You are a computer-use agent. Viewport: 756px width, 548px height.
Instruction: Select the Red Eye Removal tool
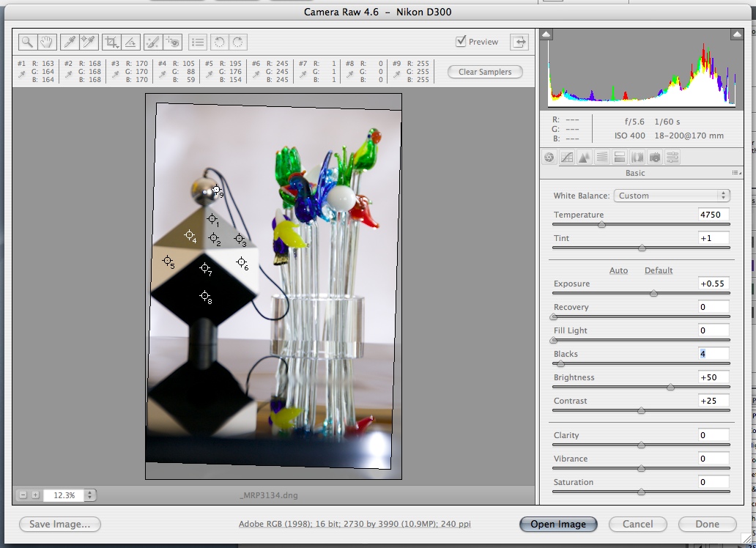pos(172,42)
